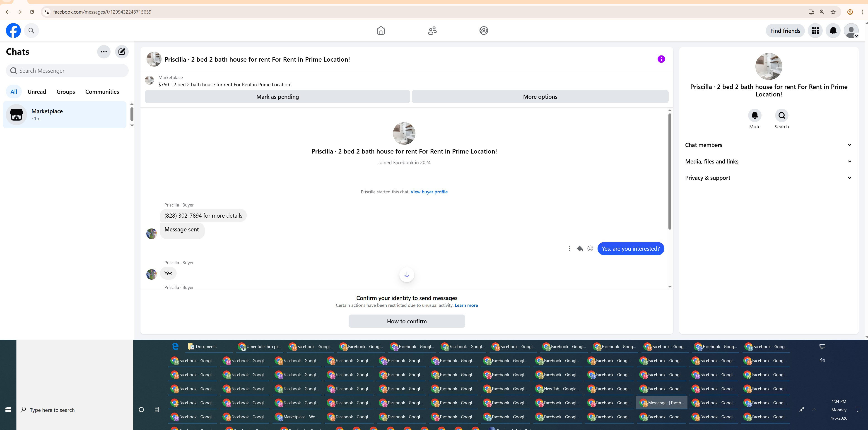Click the Facebook logo

(x=13, y=31)
